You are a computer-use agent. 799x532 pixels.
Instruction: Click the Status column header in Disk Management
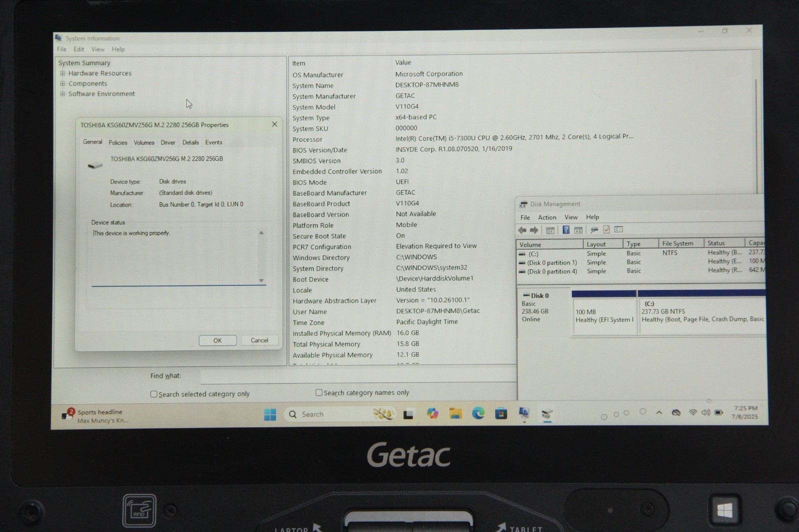(x=724, y=243)
